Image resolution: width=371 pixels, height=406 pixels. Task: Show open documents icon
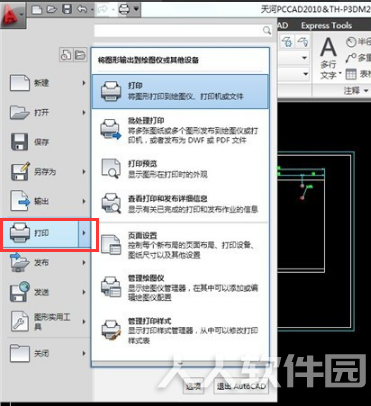[79, 55]
